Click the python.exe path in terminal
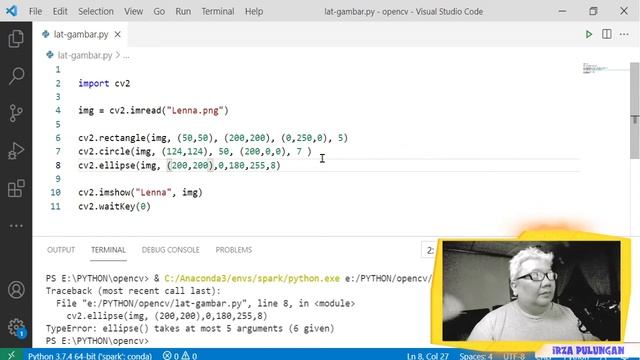The height and width of the screenshot is (360, 640). [252, 278]
